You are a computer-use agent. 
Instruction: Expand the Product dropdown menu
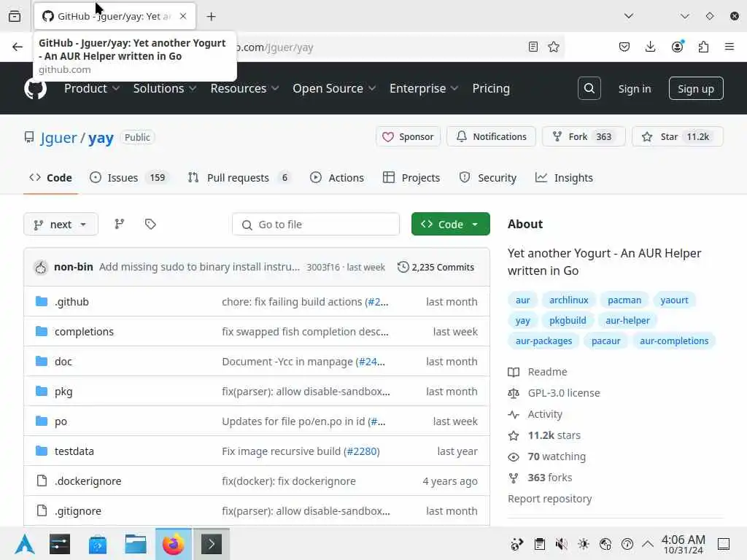point(91,88)
